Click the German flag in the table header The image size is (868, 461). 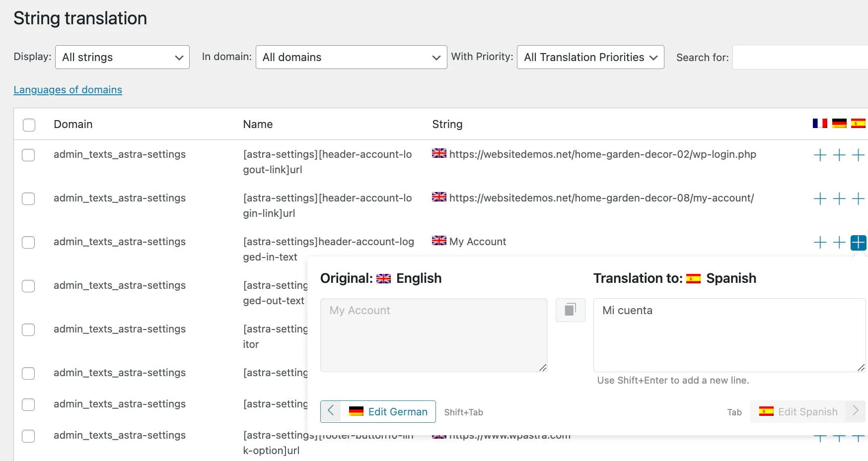[839, 124]
